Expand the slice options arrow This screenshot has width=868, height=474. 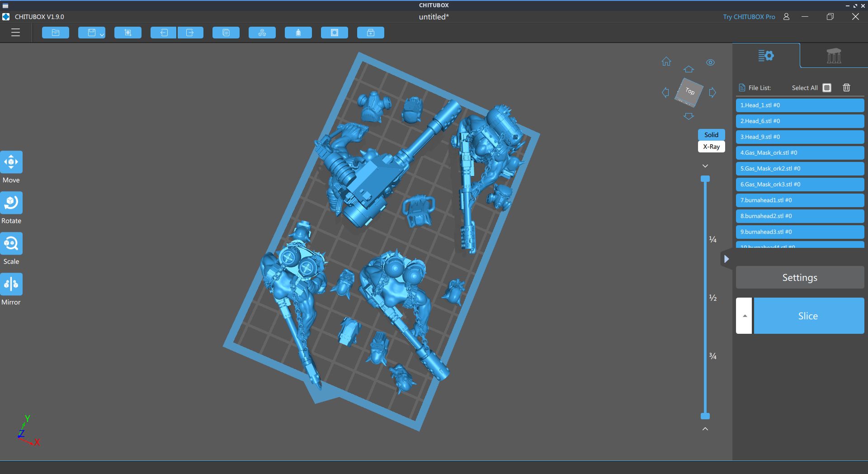tap(744, 316)
